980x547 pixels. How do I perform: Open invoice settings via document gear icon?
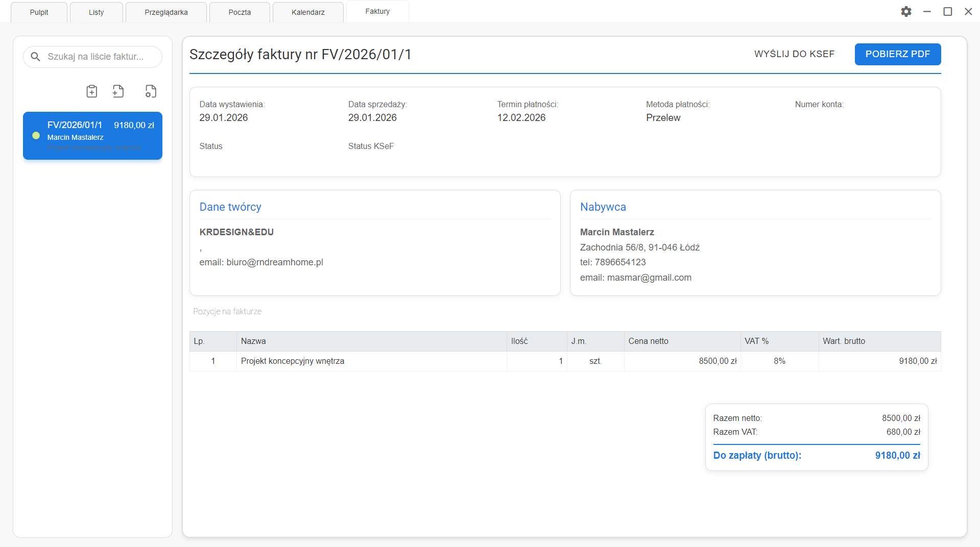coord(151,91)
